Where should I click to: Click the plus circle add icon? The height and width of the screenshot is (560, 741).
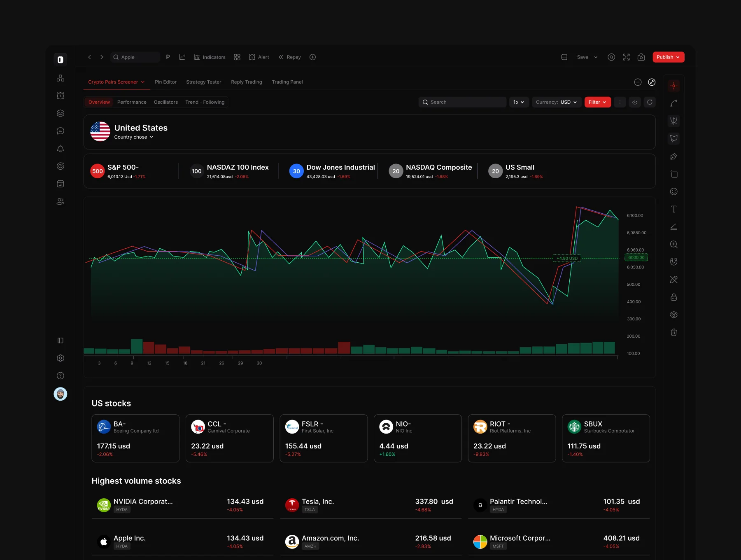[x=313, y=57]
